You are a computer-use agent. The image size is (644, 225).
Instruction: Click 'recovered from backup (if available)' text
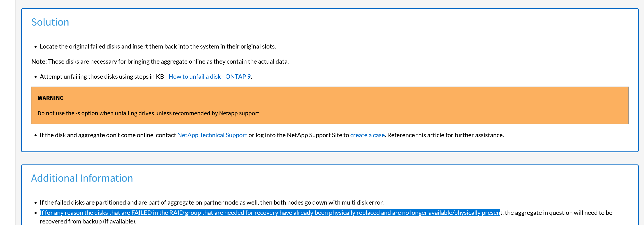88,221
